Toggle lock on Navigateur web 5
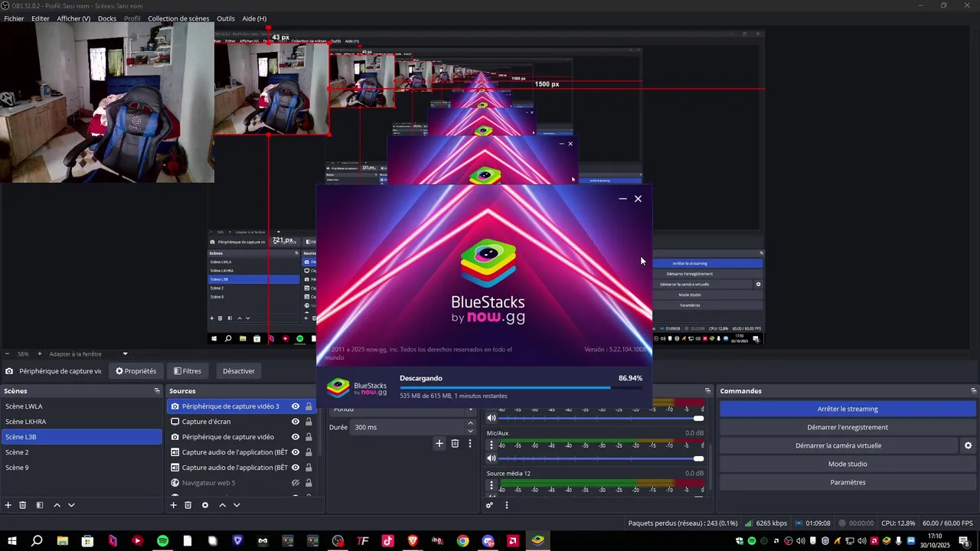The width and height of the screenshot is (980, 551). [x=309, y=483]
